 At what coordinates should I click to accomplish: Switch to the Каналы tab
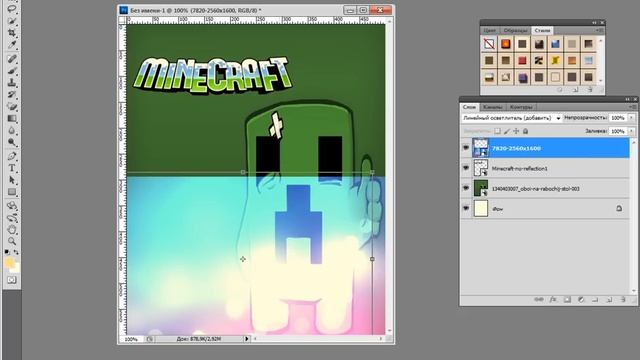click(x=492, y=107)
